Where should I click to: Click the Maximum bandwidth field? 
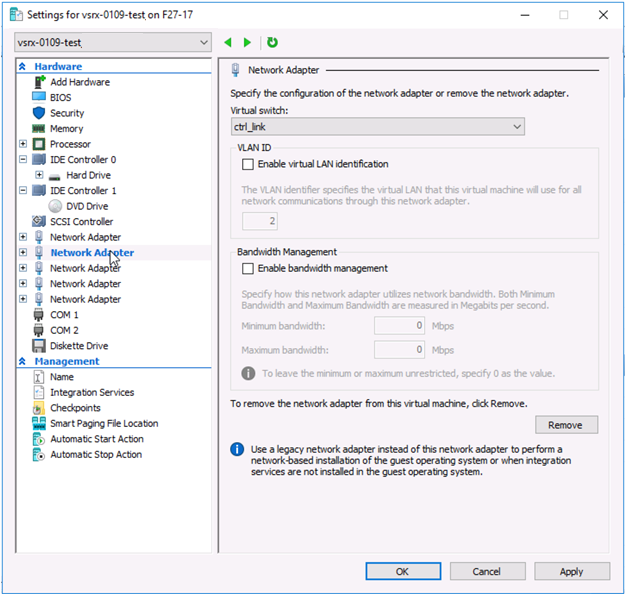399,350
